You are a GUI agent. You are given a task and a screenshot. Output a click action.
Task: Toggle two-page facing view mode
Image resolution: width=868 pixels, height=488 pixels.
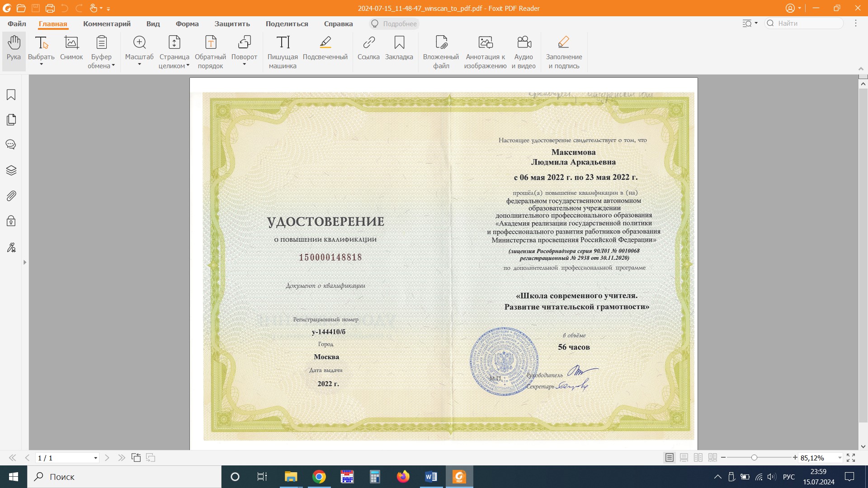click(698, 458)
